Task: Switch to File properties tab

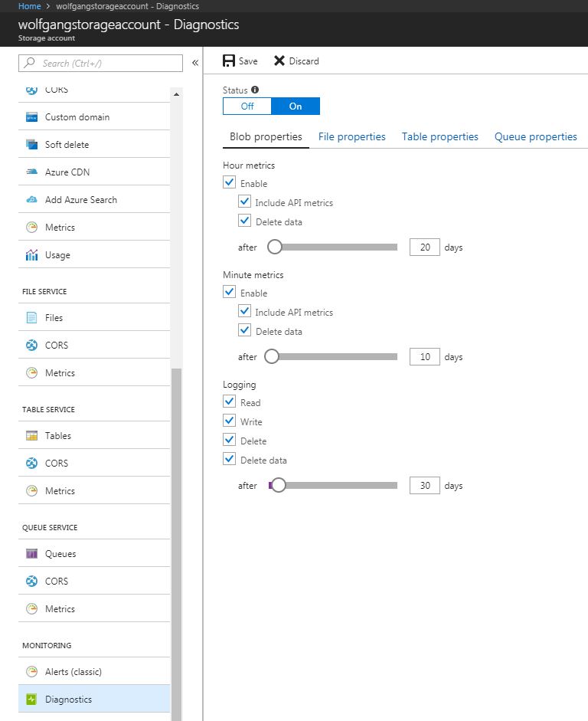Action: [x=352, y=136]
